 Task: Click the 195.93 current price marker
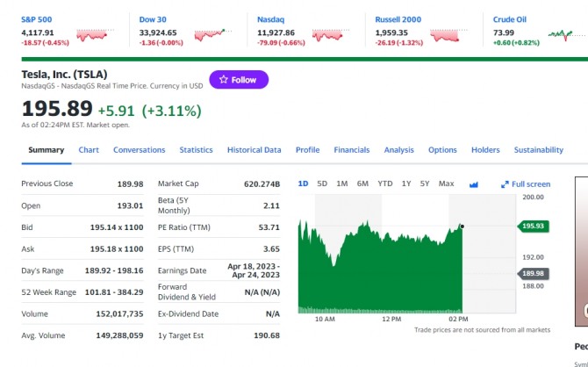(x=533, y=226)
